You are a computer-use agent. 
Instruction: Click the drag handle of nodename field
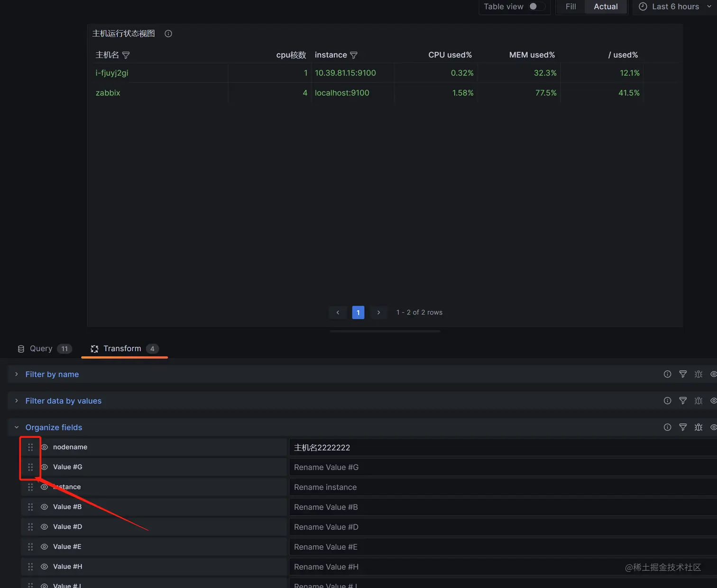coord(30,447)
